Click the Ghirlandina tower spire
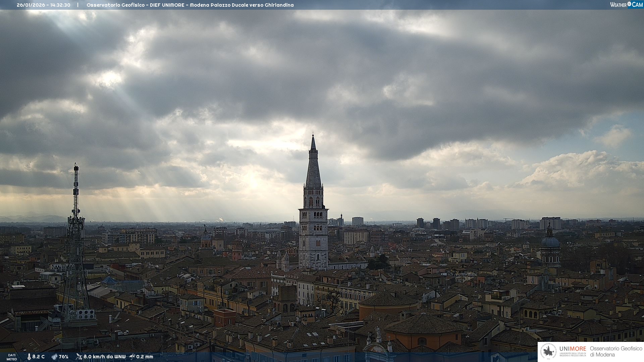Image resolution: width=644 pixels, height=362 pixels. [x=313, y=164]
